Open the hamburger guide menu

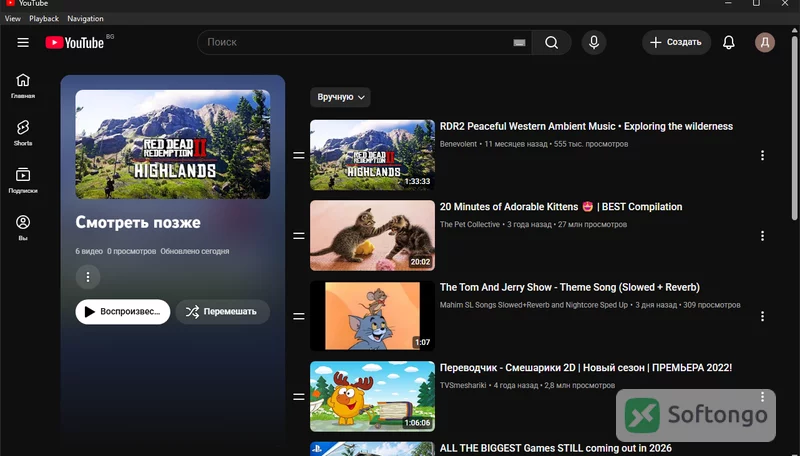click(x=23, y=42)
